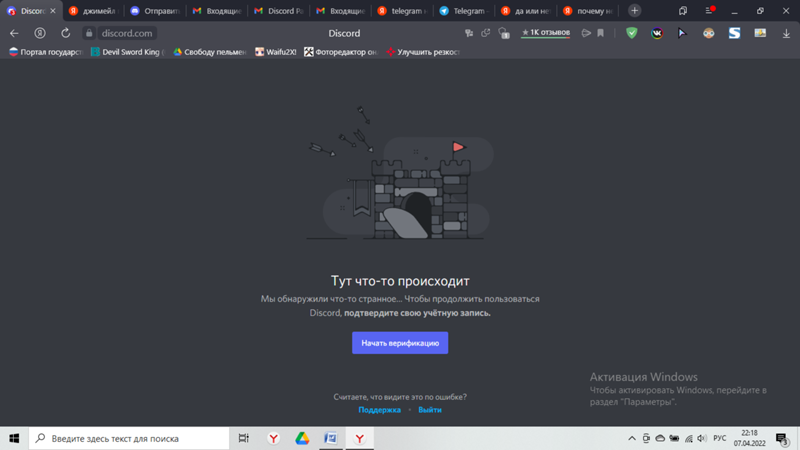Click the Windows Start button
800x450 pixels.
pyautogui.click(x=14, y=438)
